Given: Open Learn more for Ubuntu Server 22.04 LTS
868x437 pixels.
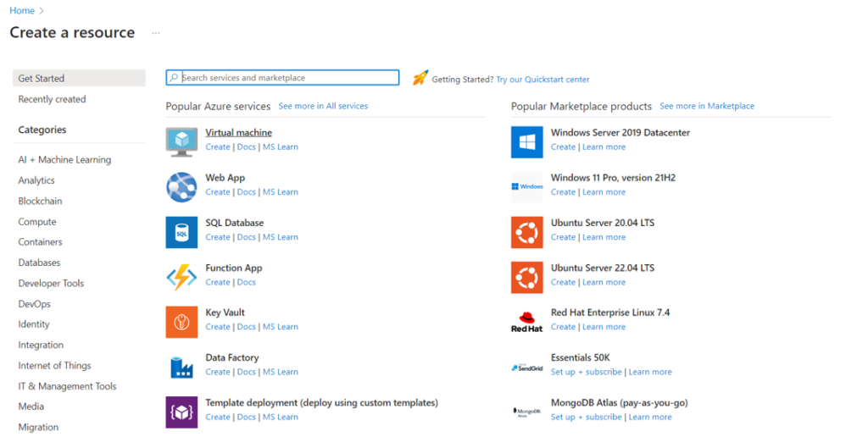Looking at the screenshot, I should click(604, 282).
